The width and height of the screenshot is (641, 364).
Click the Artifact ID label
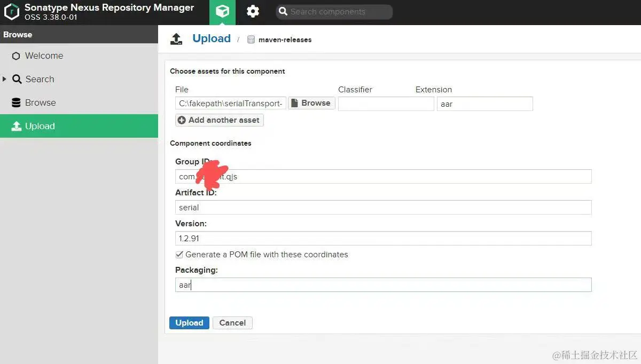click(196, 192)
